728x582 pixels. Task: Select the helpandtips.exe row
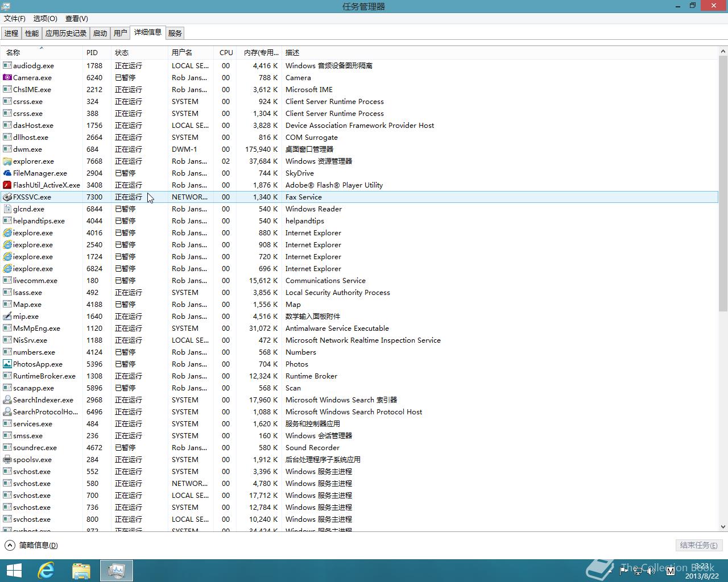pos(359,221)
